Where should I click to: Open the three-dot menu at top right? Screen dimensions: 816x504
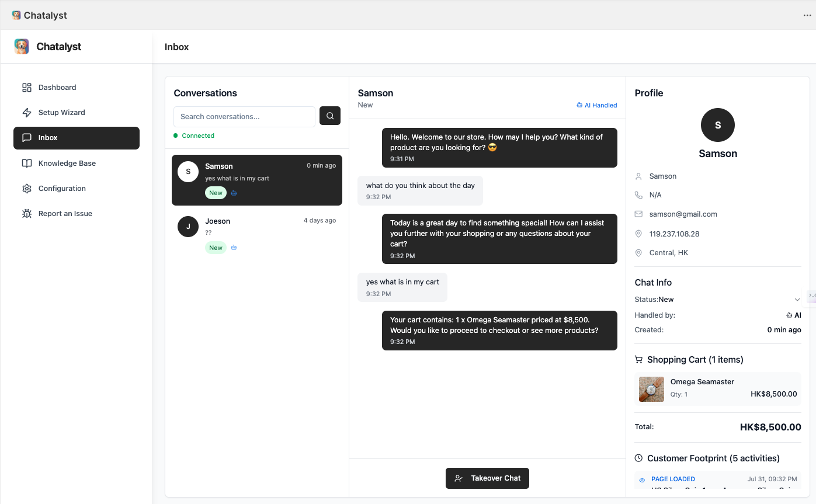pyautogui.click(x=807, y=15)
